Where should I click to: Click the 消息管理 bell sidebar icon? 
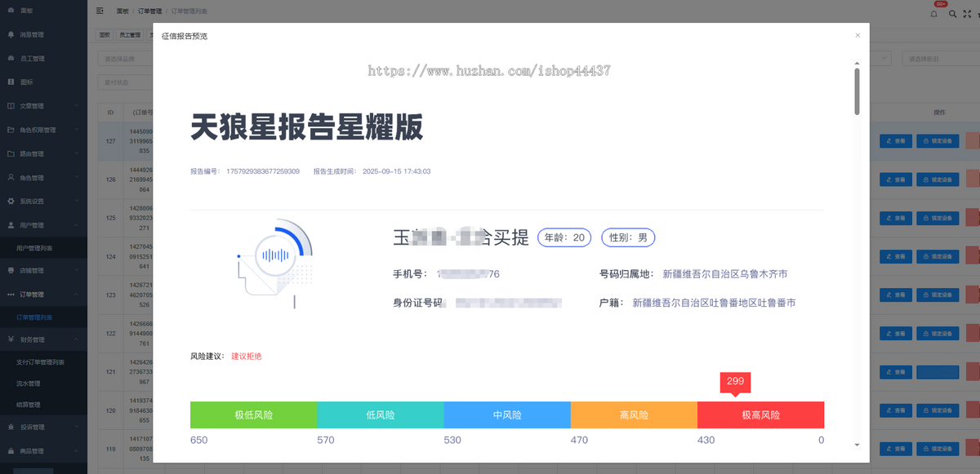pyautogui.click(x=11, y=35)
